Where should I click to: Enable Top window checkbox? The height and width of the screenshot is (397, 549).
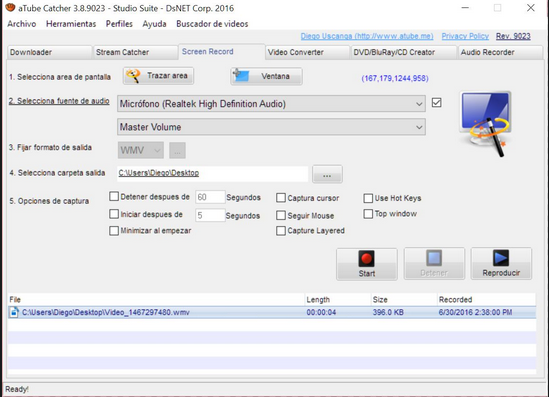[x=368, y=214]
